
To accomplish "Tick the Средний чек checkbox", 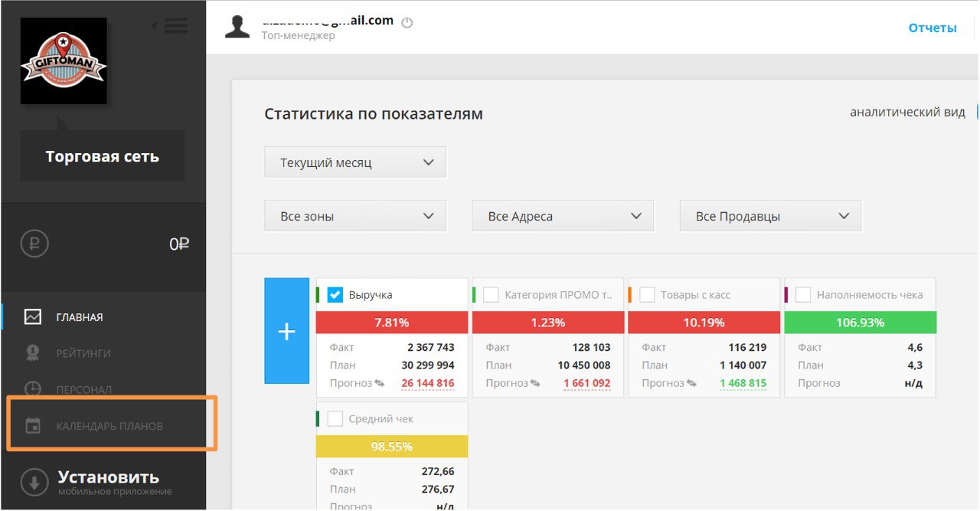I will [335, 419].
